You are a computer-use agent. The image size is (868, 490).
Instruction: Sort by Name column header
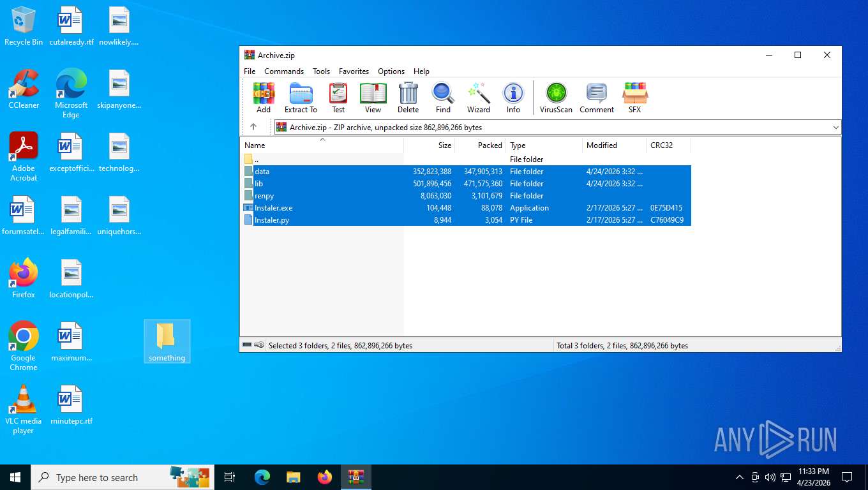point(322,145)
